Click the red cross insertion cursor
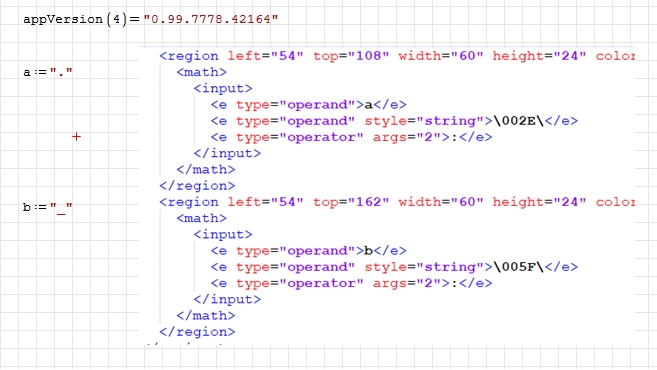 point(76,137)
